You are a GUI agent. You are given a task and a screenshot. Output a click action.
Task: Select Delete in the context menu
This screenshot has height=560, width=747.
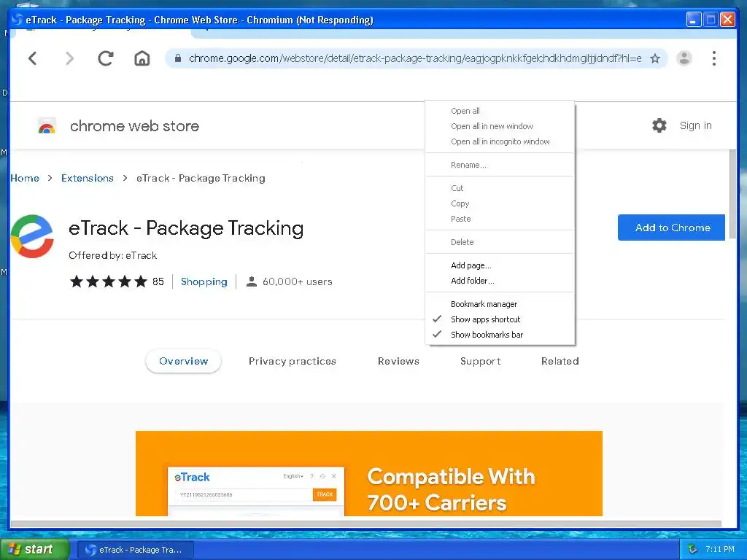[500, 242]
